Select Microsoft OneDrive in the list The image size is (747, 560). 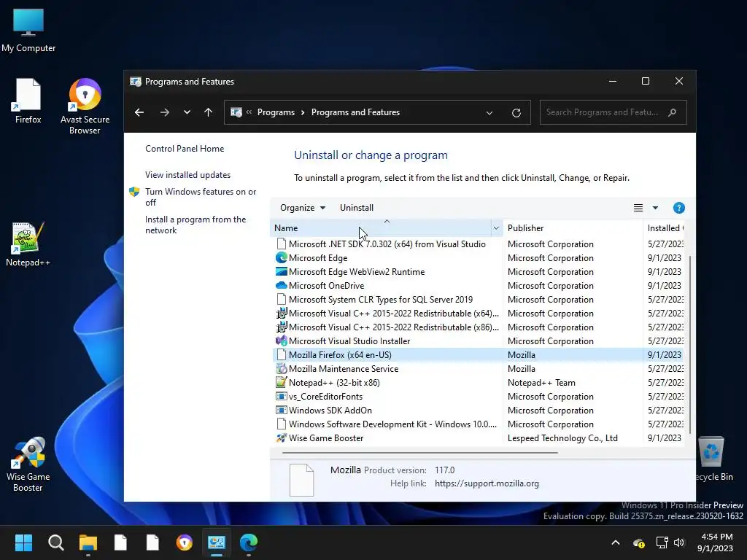pyautogui.click(x=479, y=285)
